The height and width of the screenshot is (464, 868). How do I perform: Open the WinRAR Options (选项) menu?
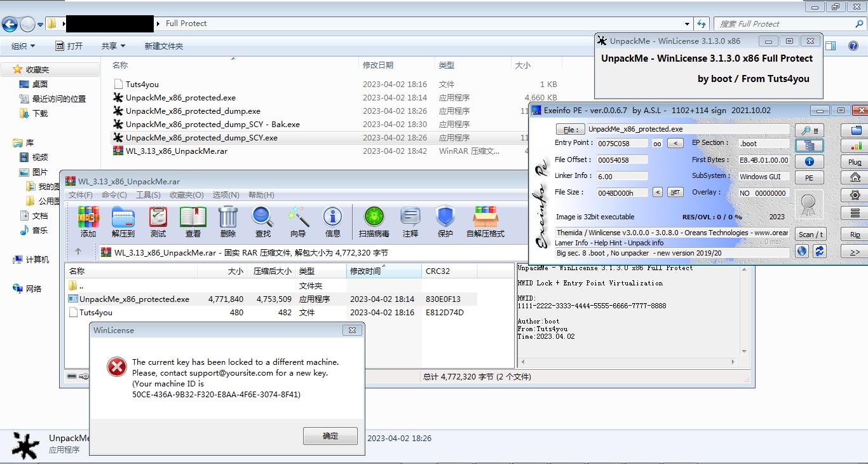point(226,194)
